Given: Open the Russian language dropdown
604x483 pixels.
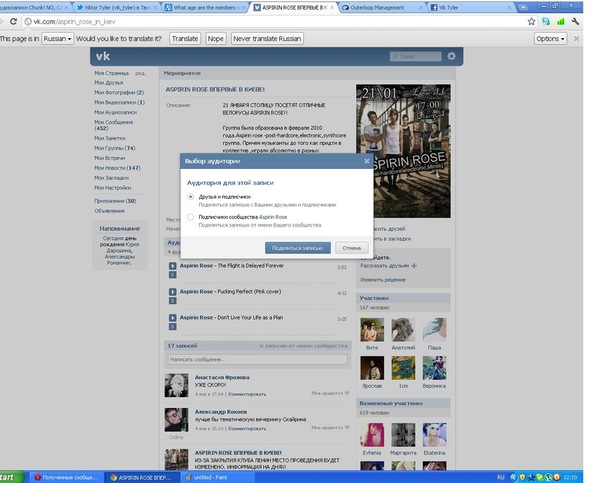Looking at the screenshot, I should (57, 39).
